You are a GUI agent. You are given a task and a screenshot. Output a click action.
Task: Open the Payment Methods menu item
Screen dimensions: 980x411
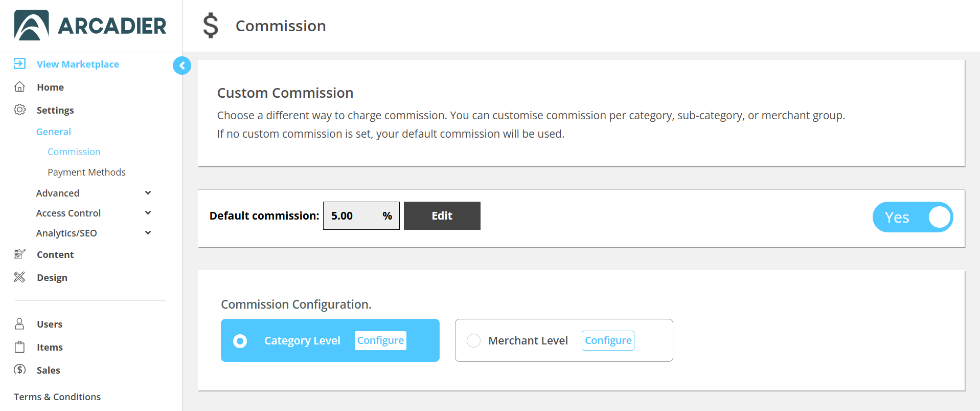coord(86,172)
